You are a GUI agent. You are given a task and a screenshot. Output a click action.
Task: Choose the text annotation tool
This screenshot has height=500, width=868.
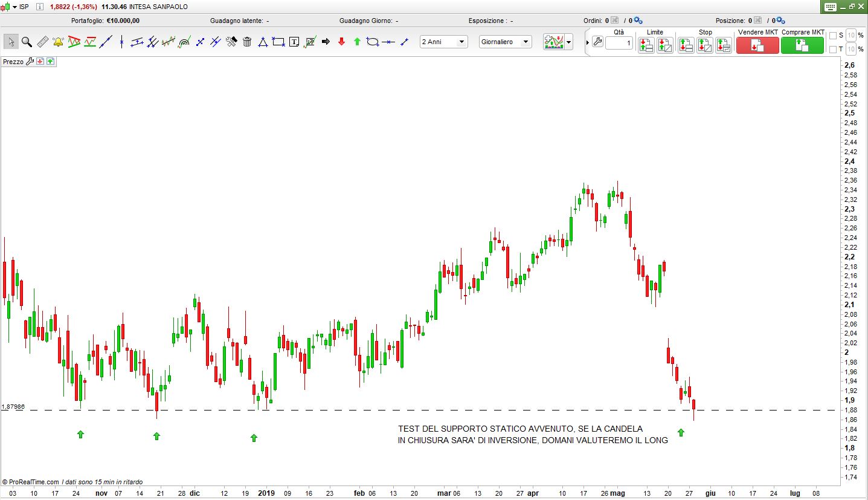point(294,42)
